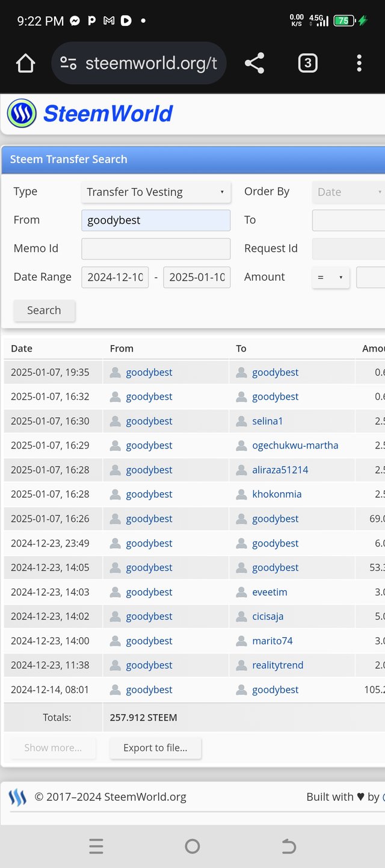Open the browser three-dot menu
Screen dimensions: 385x868
[x=359, y=63]
